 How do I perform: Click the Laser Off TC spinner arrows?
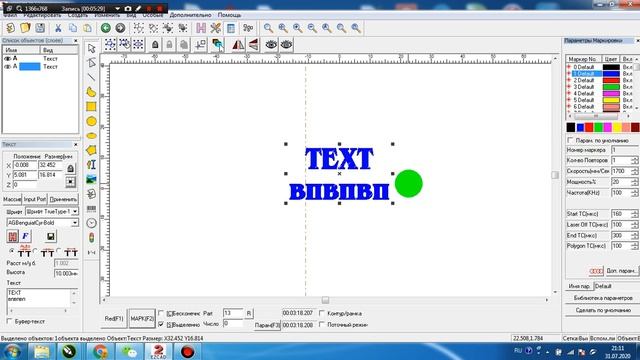[634, 225]
